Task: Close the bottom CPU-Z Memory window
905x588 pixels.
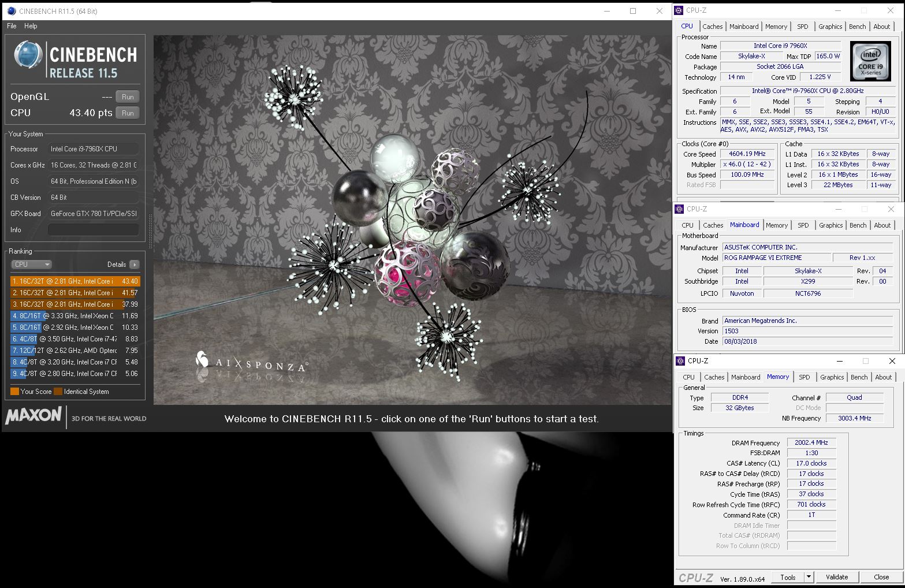Action: pyautogui.click(x=892, y=361)
